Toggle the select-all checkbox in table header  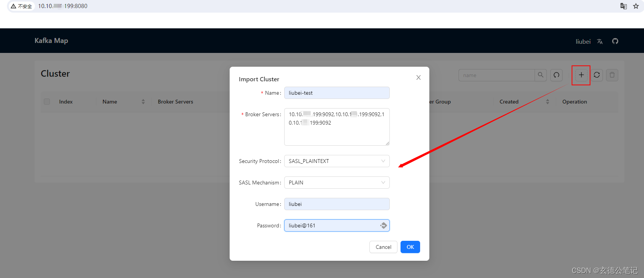47,102
